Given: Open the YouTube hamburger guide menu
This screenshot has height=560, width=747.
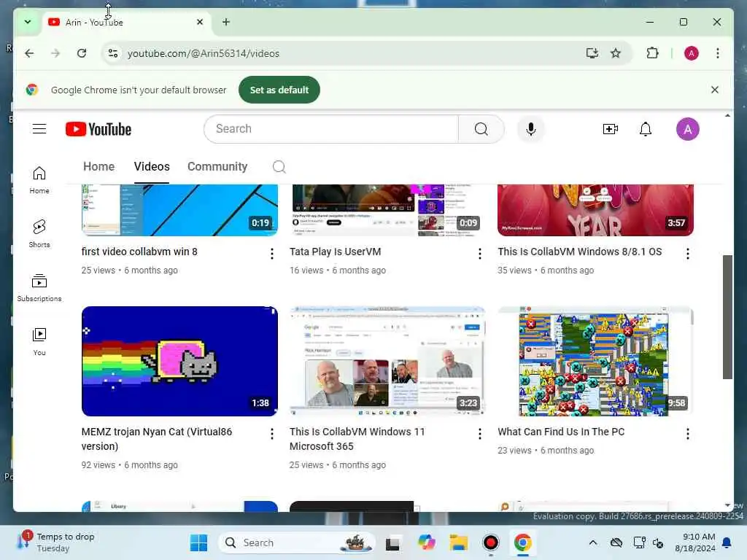Looking at the screenshot, I should [x=39, y=128].
